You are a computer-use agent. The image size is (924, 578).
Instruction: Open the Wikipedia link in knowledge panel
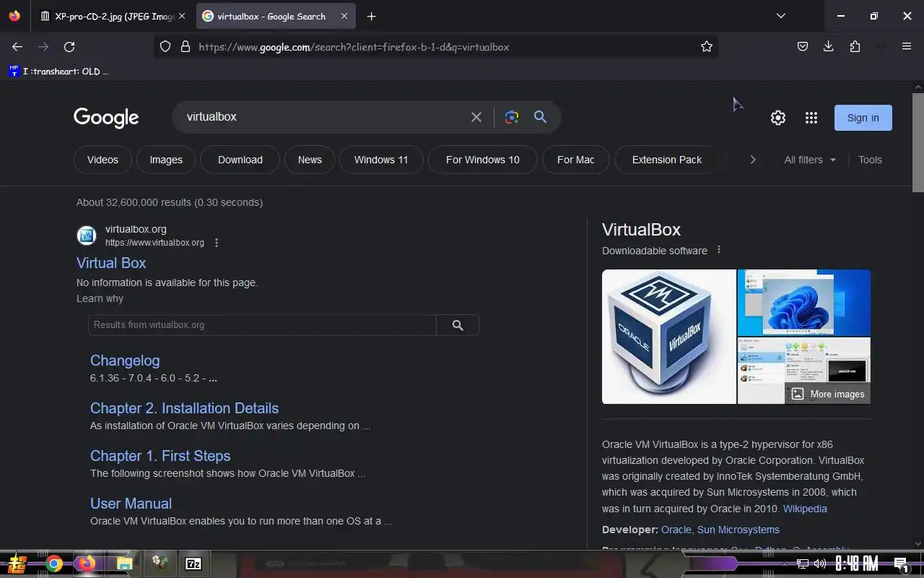click(x=805, y=509)
